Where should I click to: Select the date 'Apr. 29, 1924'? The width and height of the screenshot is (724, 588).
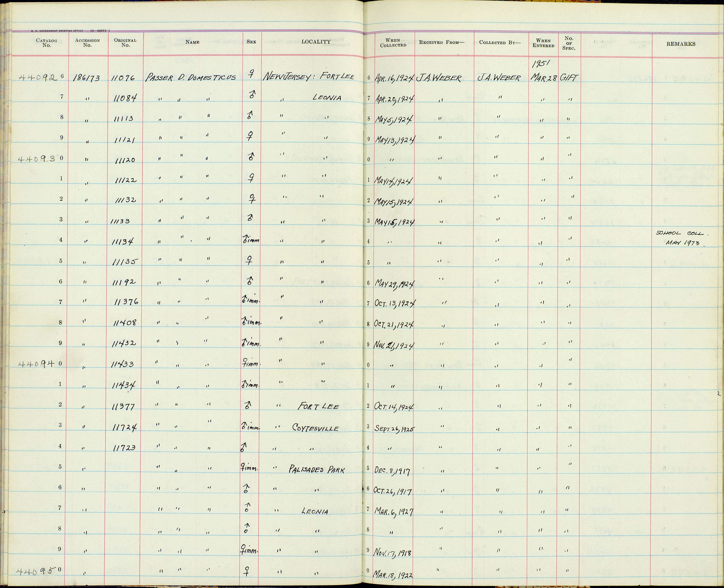coord(395,99)
